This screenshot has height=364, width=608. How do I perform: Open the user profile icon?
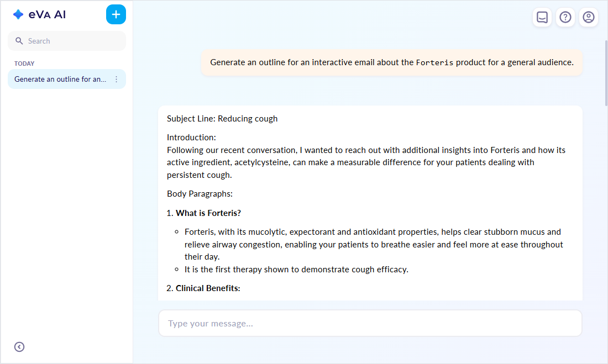(x=589, y=17)
